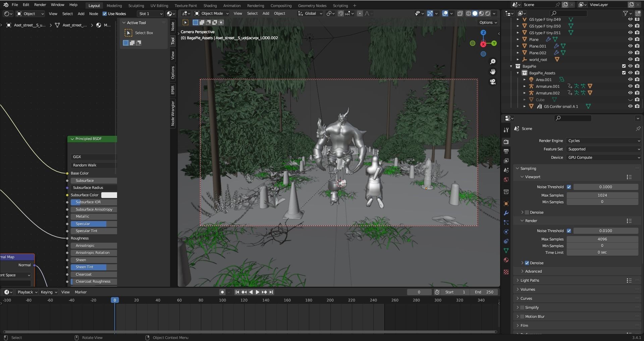Adjust the Specular slider in Principled BSDF

pos(94,224)
